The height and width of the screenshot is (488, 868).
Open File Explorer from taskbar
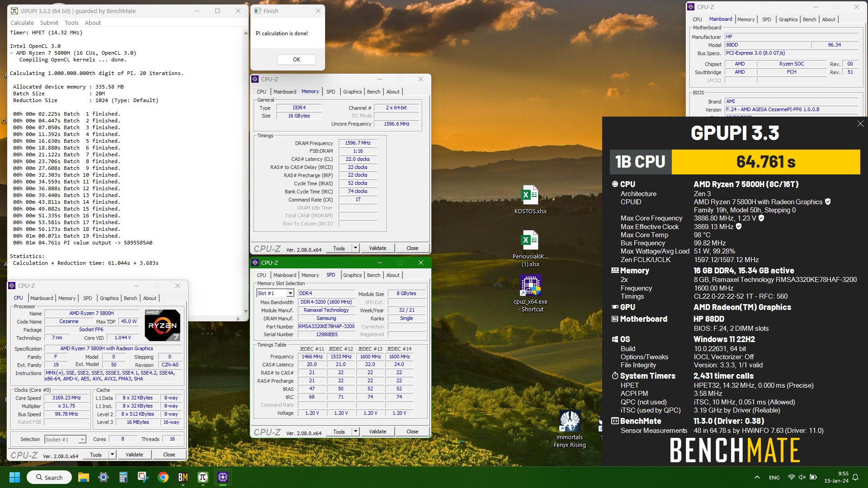coord(84,477)
